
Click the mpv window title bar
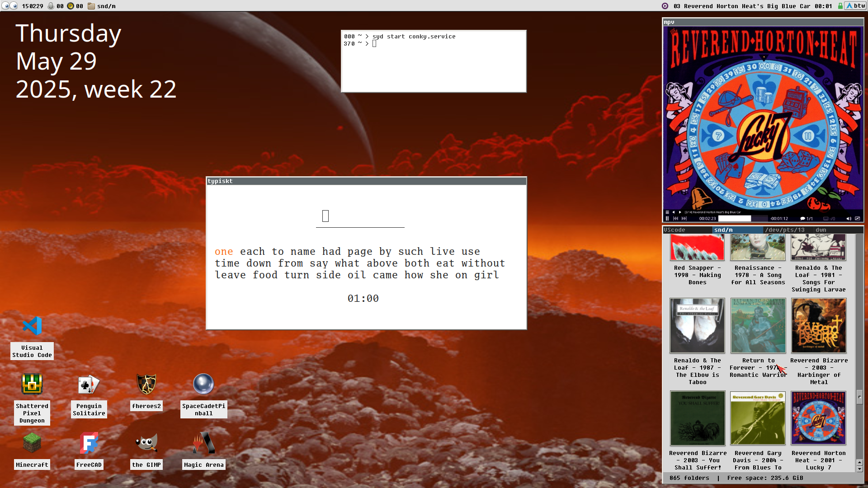(x=763, y=22)
